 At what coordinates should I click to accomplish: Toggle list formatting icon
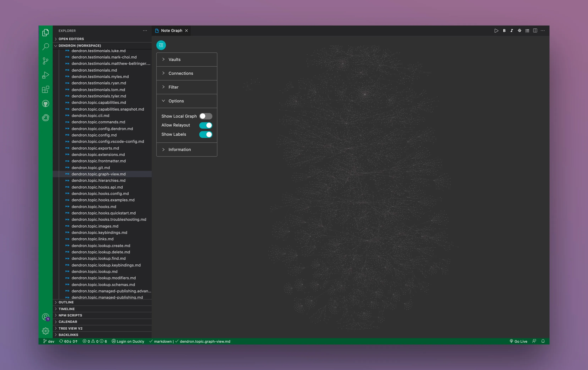(527, 31)
